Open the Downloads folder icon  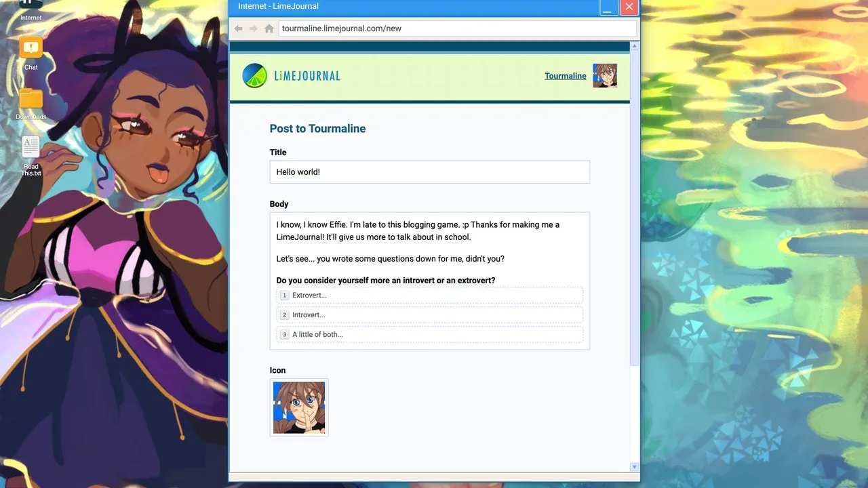(x=31, y=99)
